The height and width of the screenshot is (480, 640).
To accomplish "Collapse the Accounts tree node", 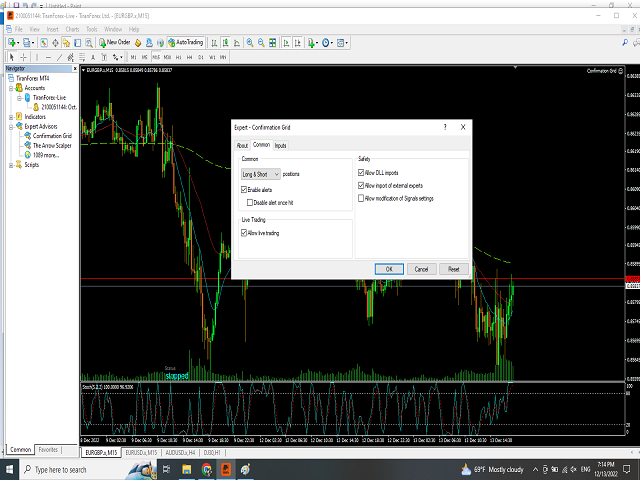I will [x=11, y=88].
